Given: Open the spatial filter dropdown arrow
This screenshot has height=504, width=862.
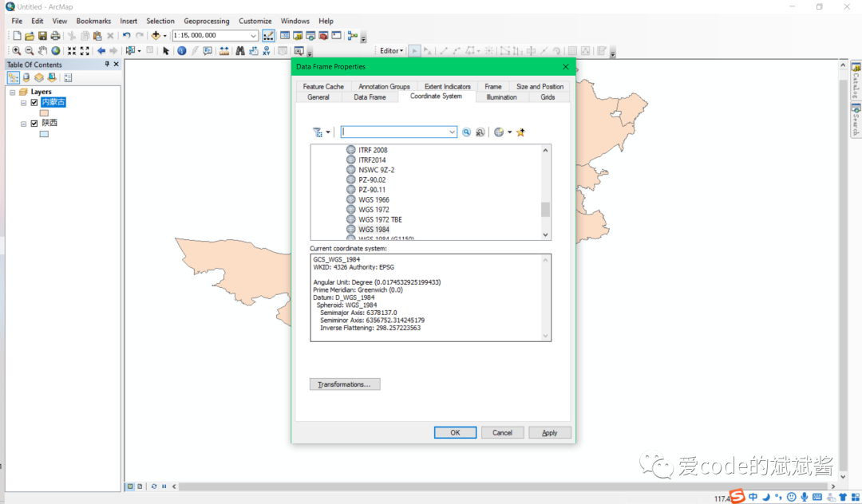Looking at the screenshot, I should coord(328,132).
